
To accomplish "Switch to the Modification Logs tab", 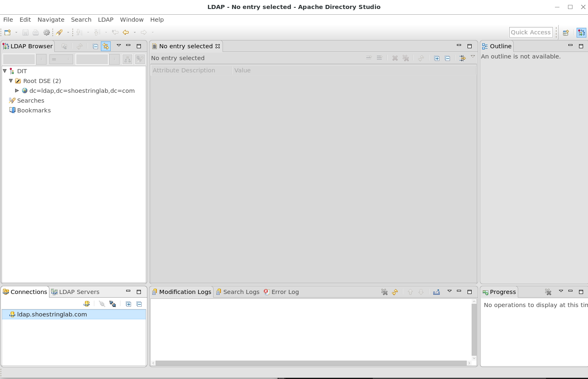I will pos(181,292).
